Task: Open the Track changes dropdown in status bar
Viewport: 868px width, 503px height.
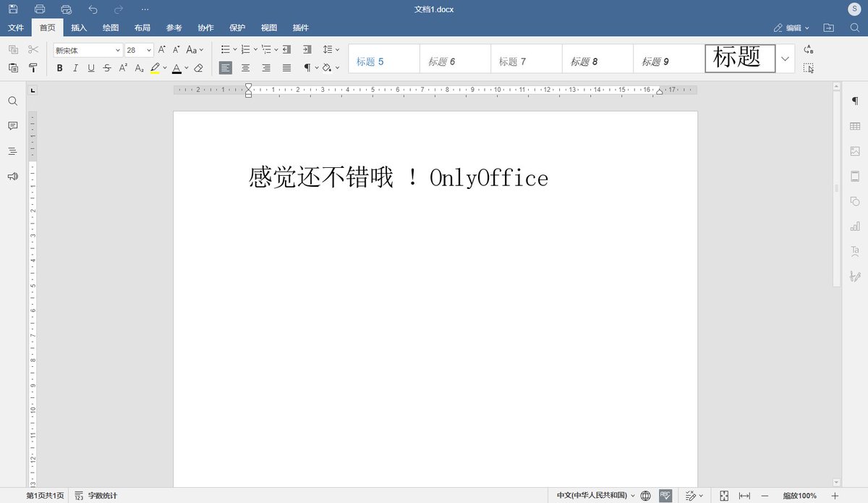Action: pyautogui.click(x=694, y=496)
